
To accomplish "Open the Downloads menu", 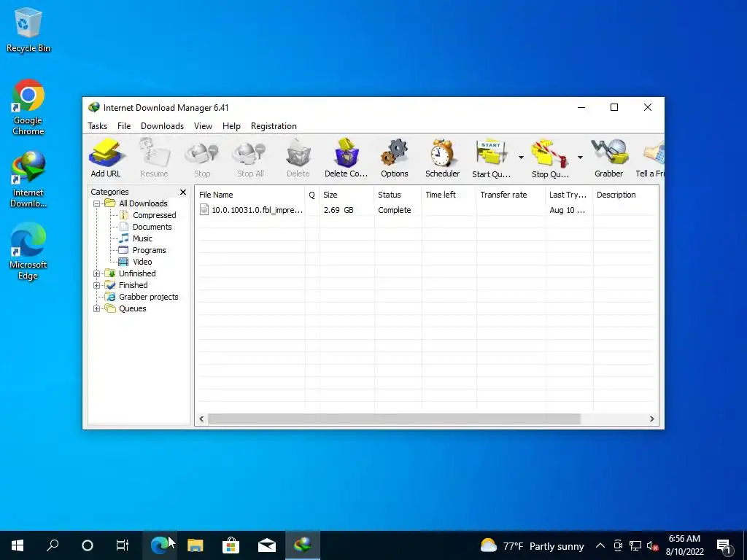I will click(x=162, y=126).
